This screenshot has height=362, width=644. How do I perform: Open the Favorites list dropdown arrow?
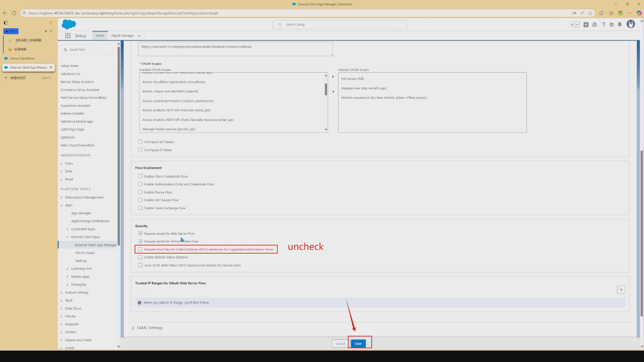577,25
